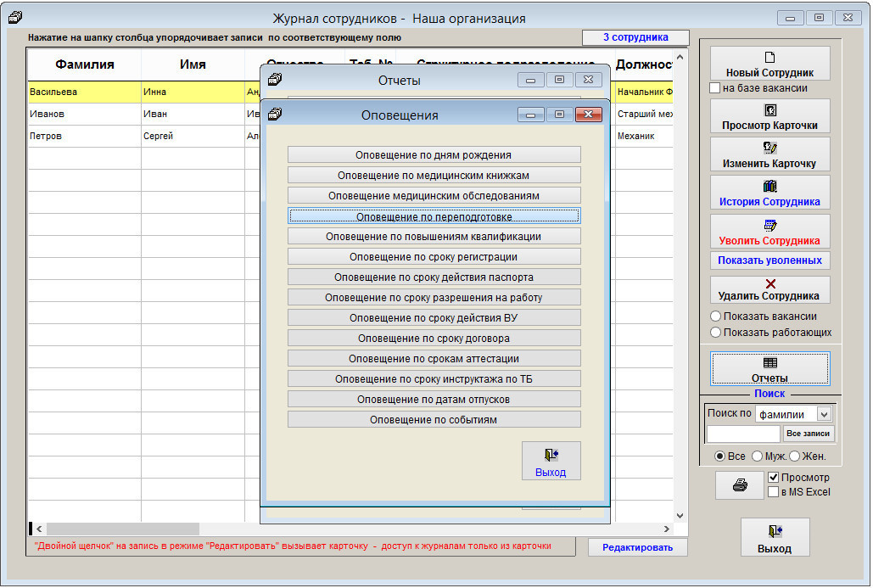Click the Новый Сотрудник document icon button
The image size is (873, 588).
click(769, 64)
